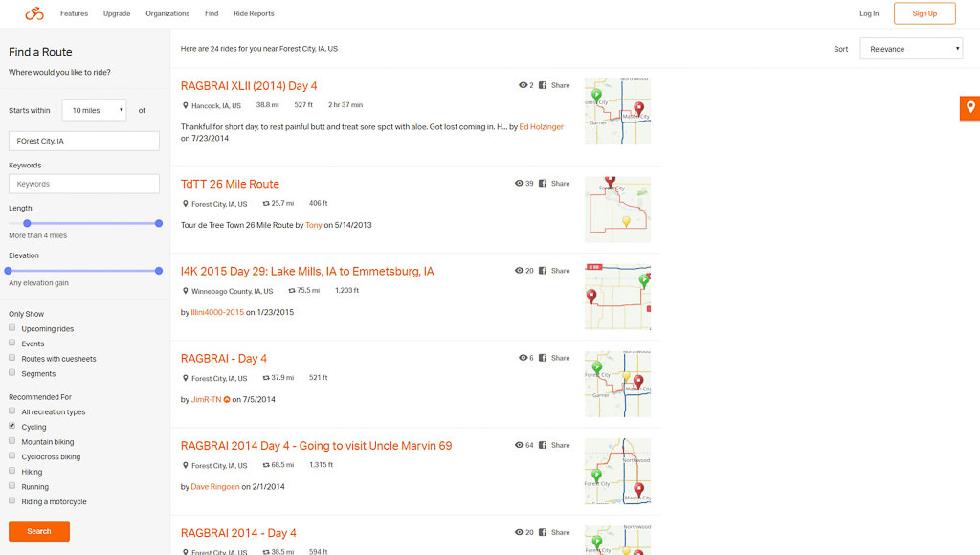Open Facebook share for I4K 2015 Day 29
Viewport: 980px width, 555px height.
(543, 270)
